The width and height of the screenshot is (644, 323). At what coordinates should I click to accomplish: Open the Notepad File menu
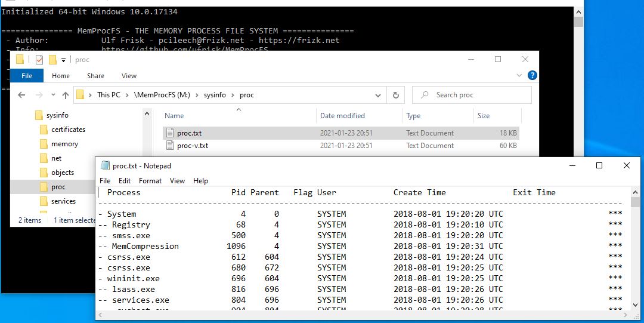[105, 181]
